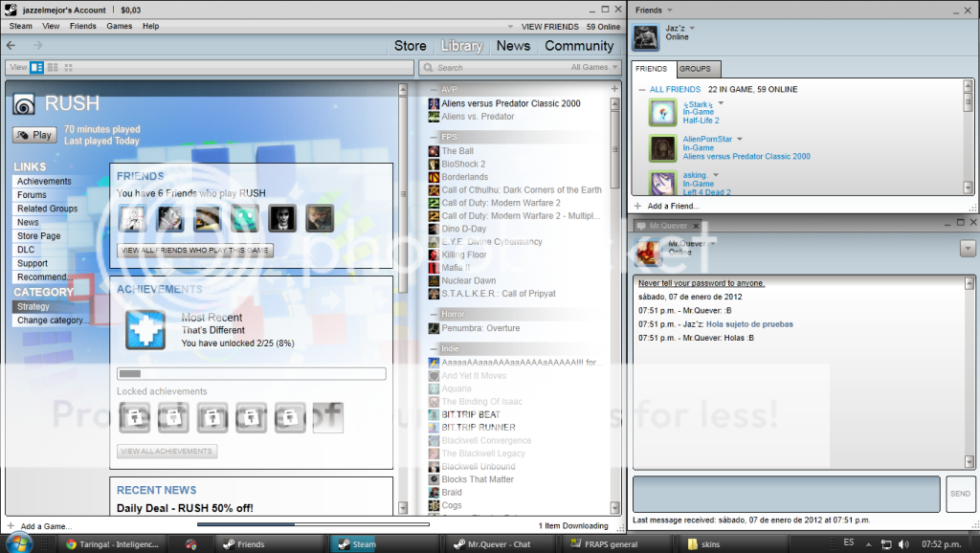Open AlienPornStar's friend options arrow
This screenshot has height=553, width=980.
(740, 139)
